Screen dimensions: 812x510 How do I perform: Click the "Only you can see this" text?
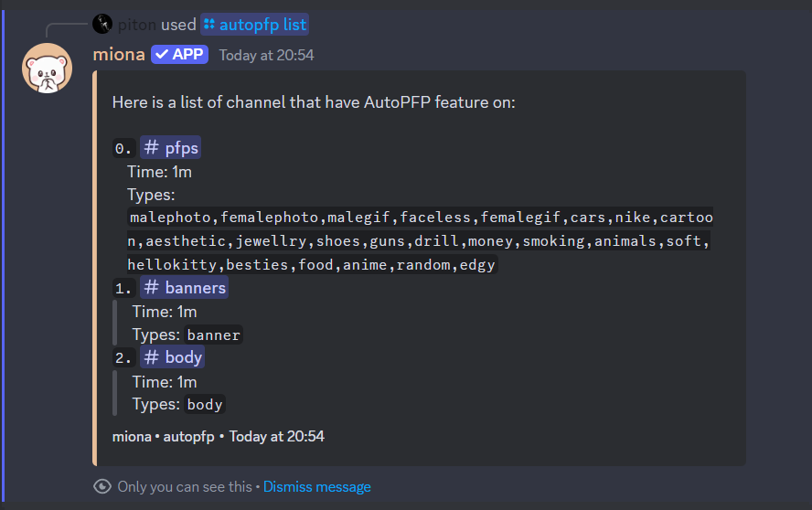pos(185,487)
